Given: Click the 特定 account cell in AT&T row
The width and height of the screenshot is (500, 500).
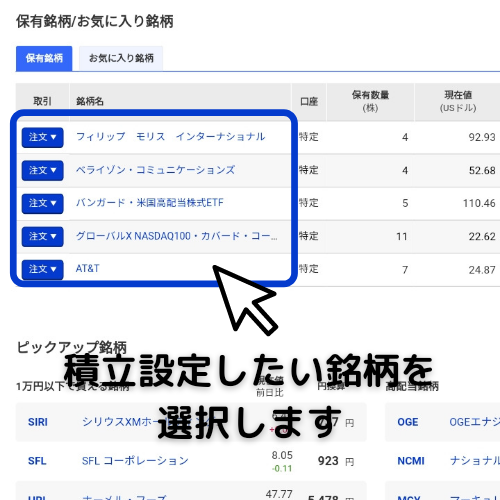Looking at the screenshot, I should pos(309,269).
